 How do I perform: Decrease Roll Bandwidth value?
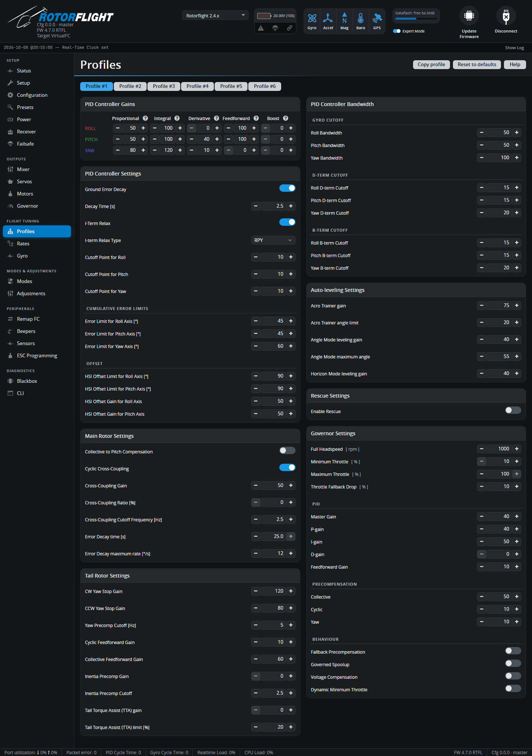tap(481, 133)
